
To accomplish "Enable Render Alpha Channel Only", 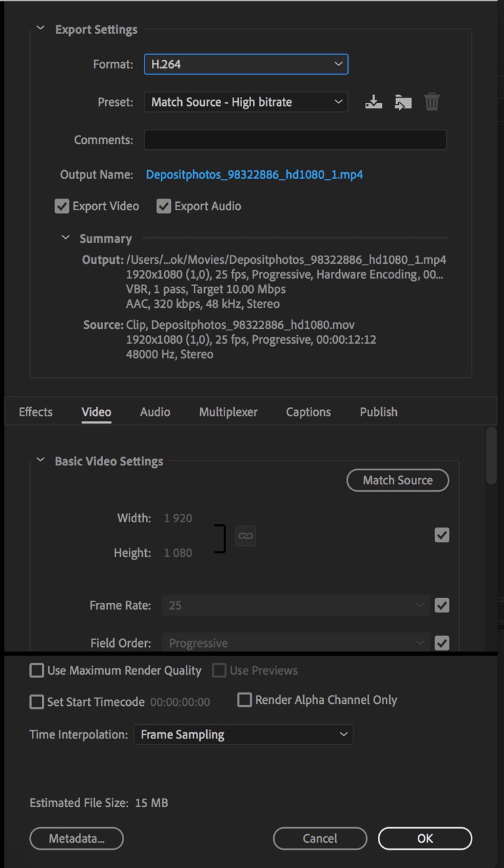I will (x=244, y=700).
